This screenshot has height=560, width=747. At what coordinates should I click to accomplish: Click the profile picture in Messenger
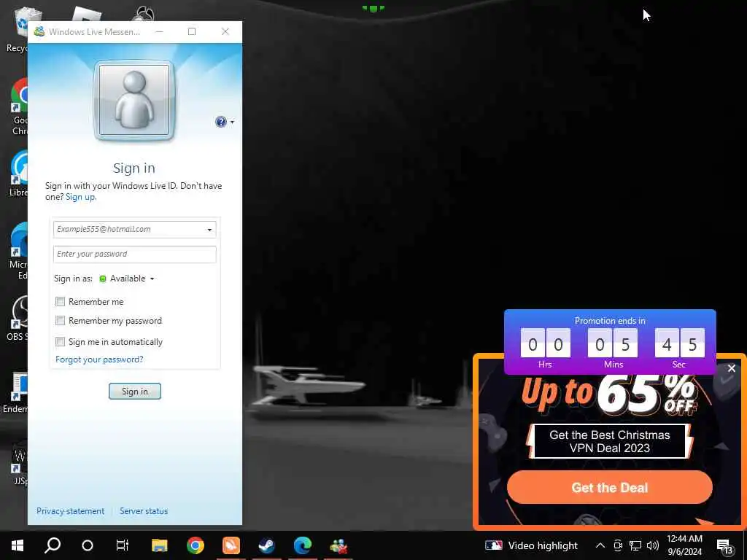click(x=134, y=101)
